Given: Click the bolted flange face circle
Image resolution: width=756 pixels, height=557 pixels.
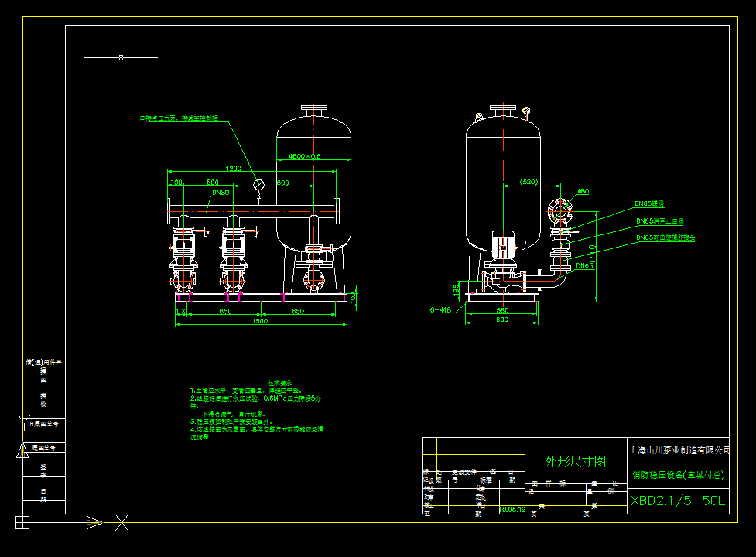Looking at the screenshot, I should click(x=560, y=211).
